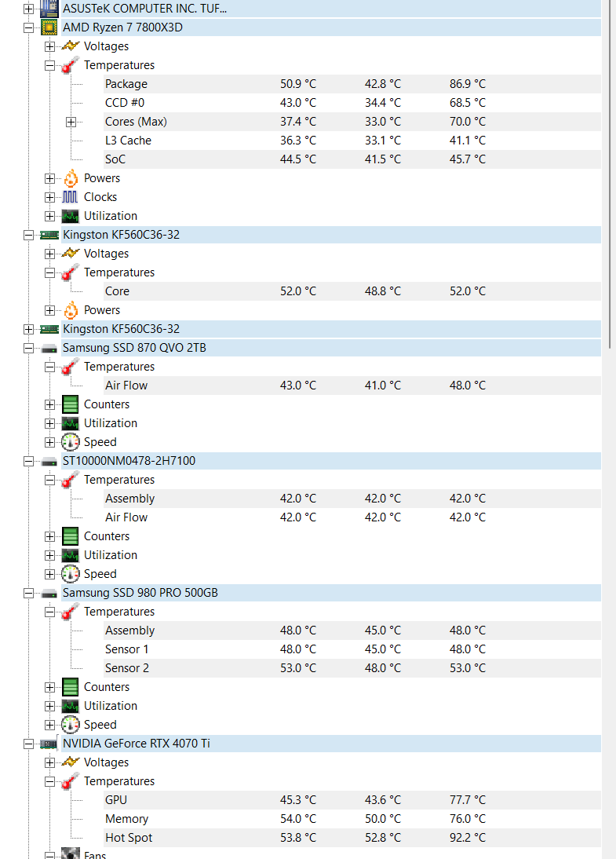Expand the collapsed Kingston KF560C36-32 node

[28, 329]
